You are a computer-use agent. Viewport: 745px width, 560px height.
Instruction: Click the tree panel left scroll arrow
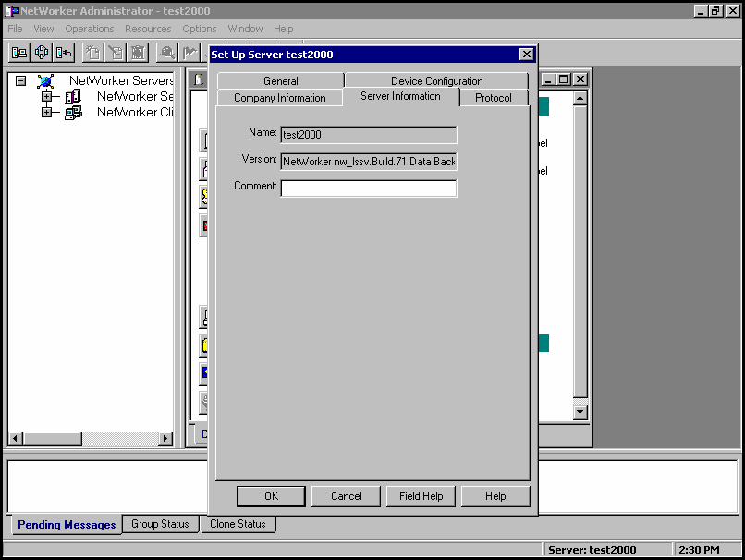coord(15,438)
